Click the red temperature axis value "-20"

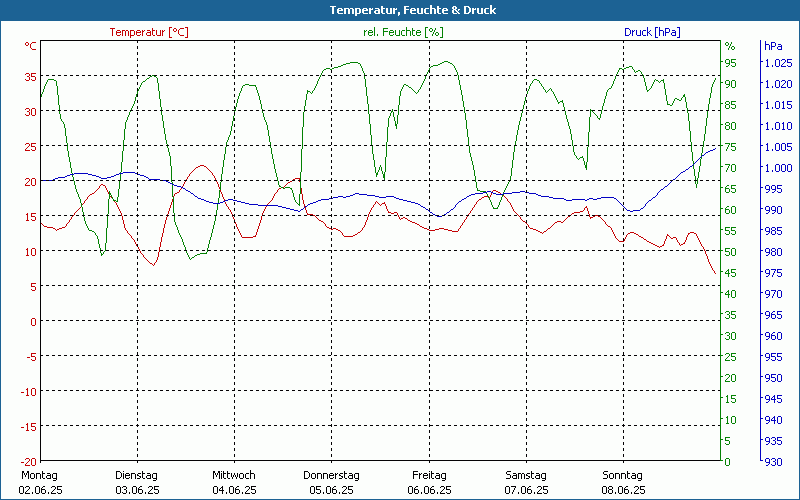(x=28, y=462)
